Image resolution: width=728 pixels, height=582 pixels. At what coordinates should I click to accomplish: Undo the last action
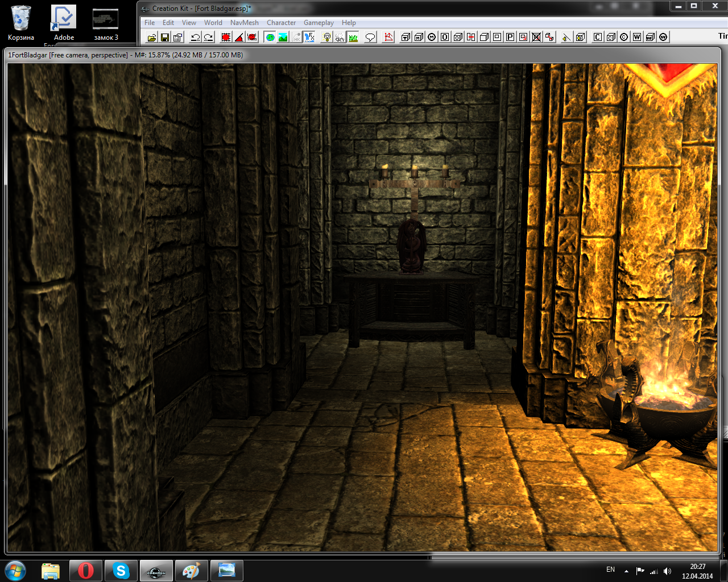click(195, 37)
